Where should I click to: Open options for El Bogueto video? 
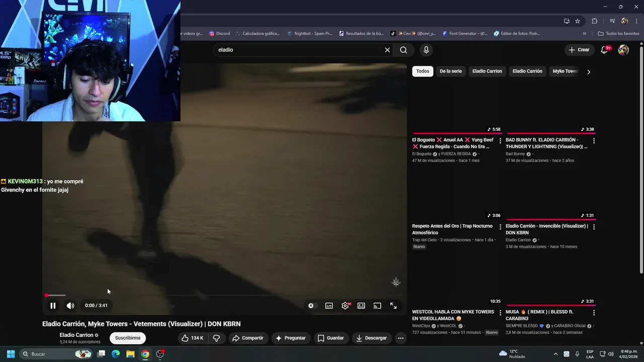[x=500, y=141]
